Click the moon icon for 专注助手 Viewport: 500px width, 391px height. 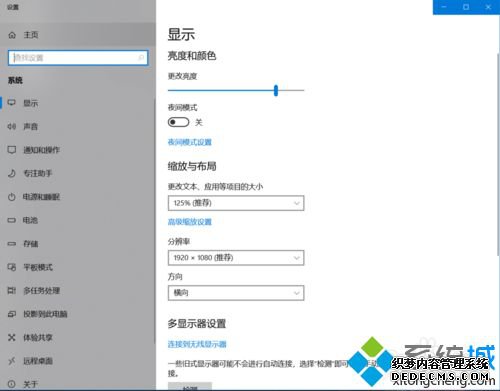coord(12,173)
